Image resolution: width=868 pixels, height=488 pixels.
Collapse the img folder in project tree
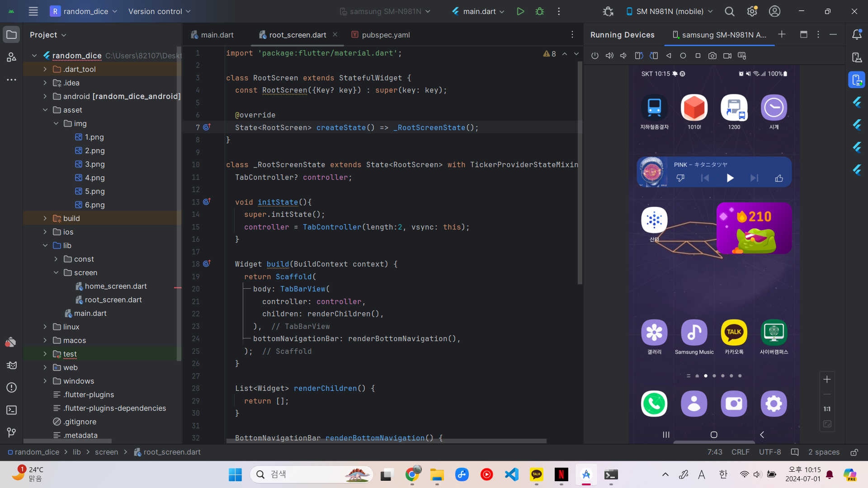coord(56,123)
